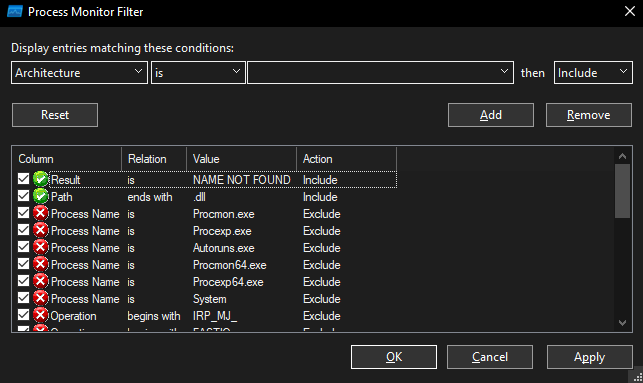
Task: Toggle the checkbox for the Procmon.exe filter
Action: pyautogui.click(x=23, y=213)
